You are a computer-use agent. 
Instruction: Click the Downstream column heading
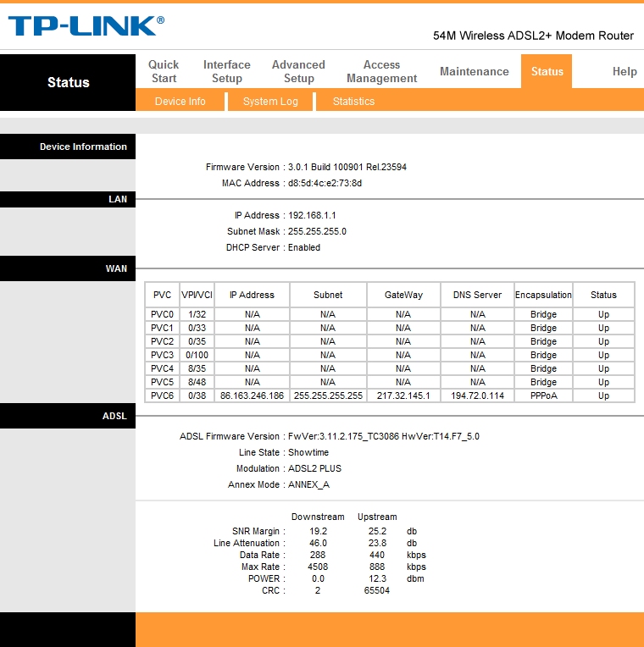318,517
